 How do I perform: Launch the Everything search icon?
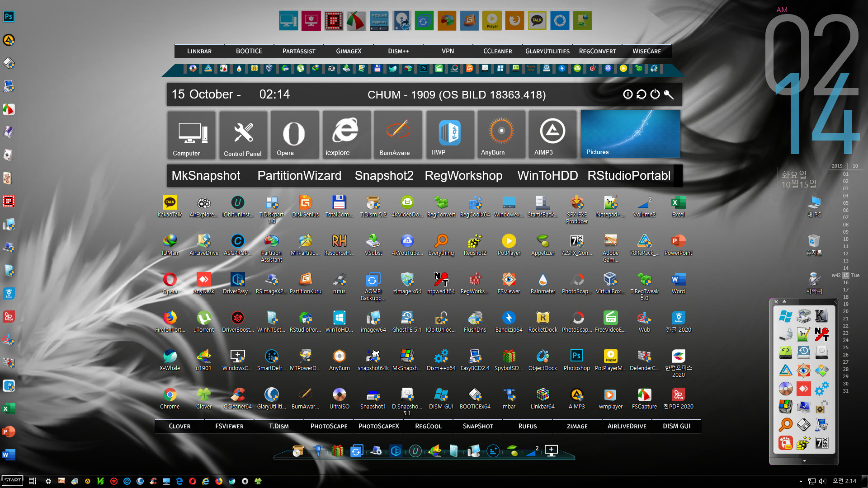tap(441, 244)
